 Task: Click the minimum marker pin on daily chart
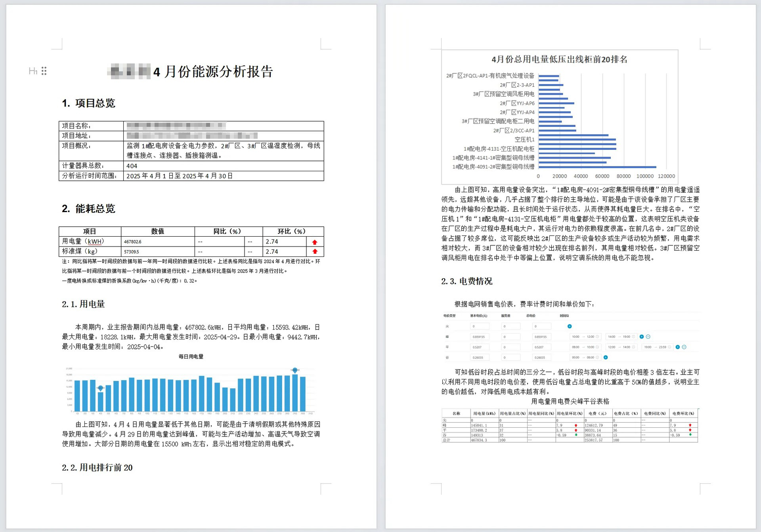[101, 388]
